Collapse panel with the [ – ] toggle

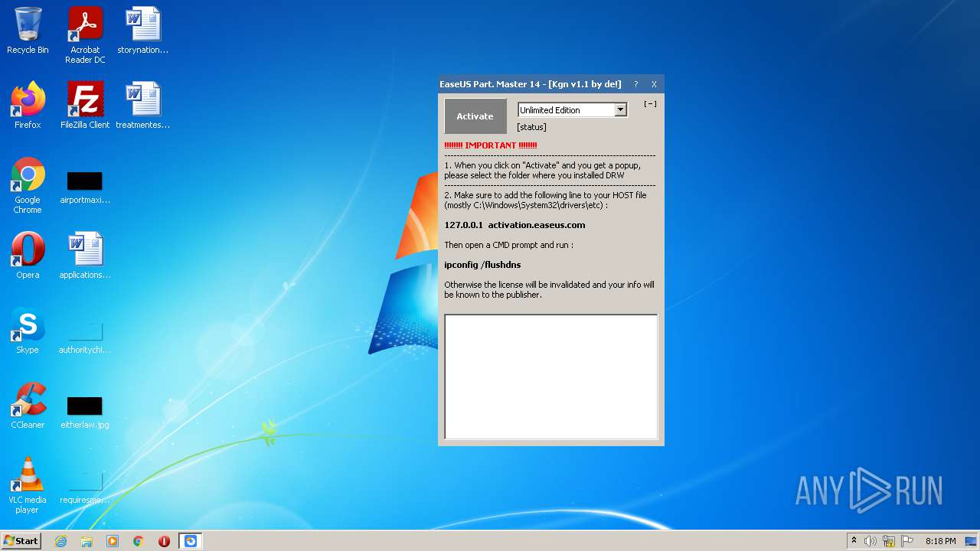click(650, 104)
